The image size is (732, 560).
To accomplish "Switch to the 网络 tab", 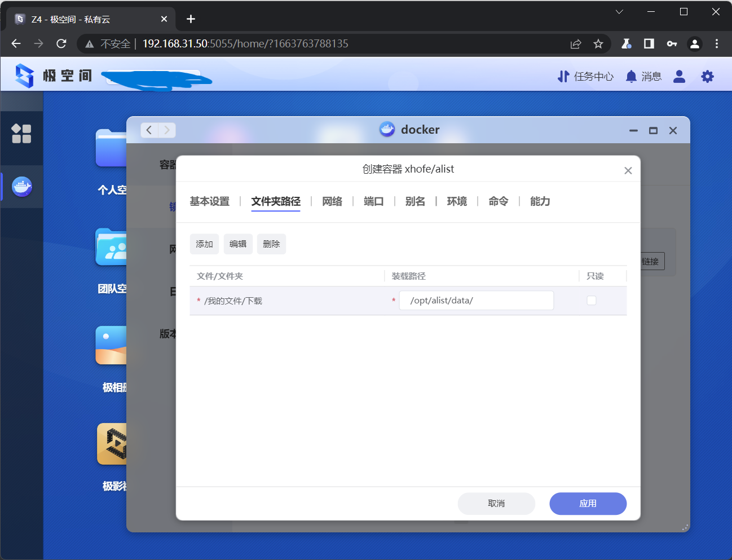I will (x=332, y=201).
